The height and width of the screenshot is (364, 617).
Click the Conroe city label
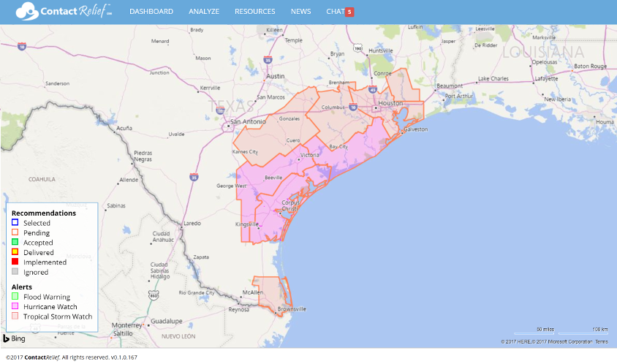click(x=382, y=74)
